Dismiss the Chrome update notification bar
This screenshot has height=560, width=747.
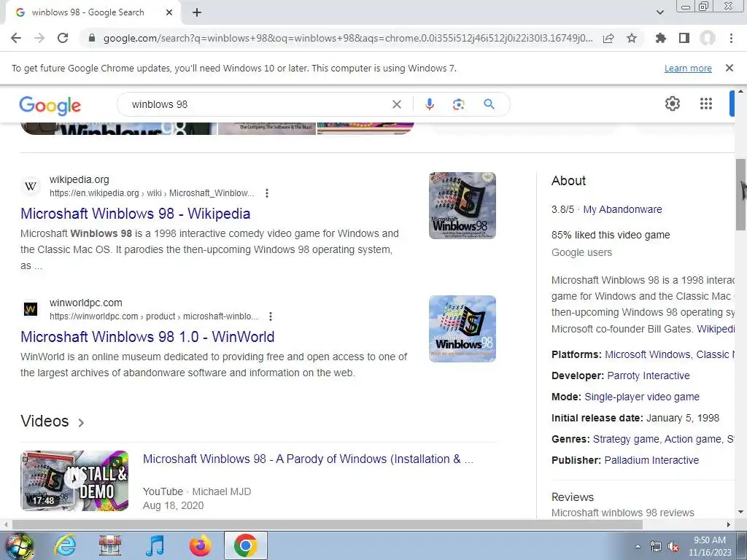[729, 68]
